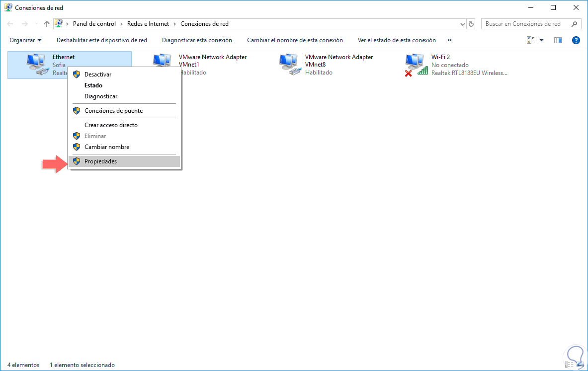The width and height of the screenshot is (588, 371).
Task: Click the address bar network icon
Action: point(59,24)
